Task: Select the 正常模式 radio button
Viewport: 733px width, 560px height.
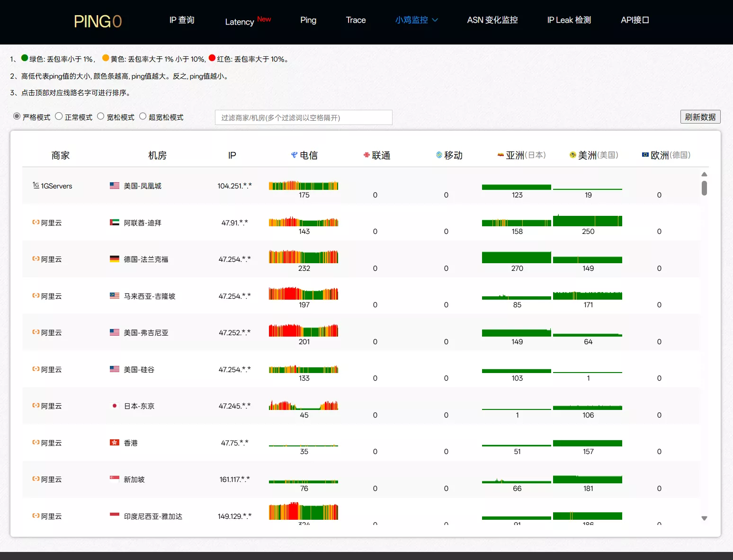Action: [59, 116]
